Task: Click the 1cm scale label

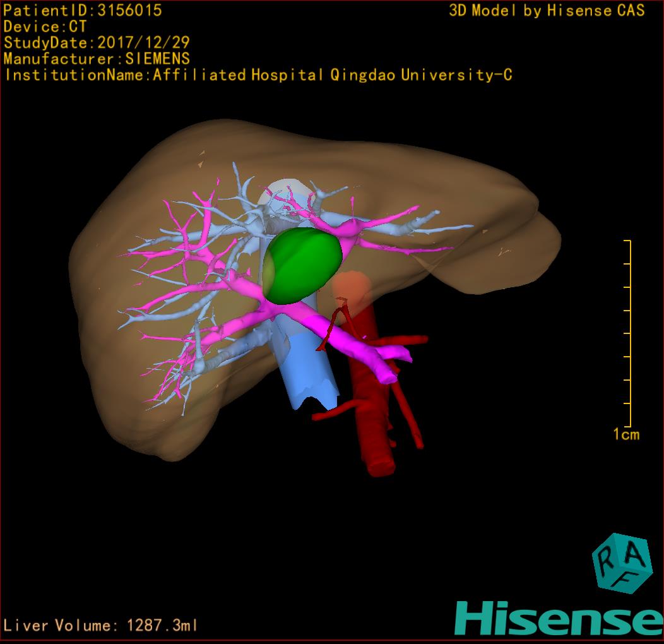Action: 625,434
